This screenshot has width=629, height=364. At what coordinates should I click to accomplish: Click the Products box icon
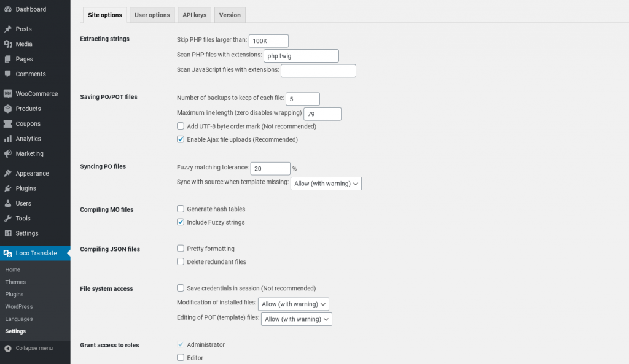coord(7,109)
